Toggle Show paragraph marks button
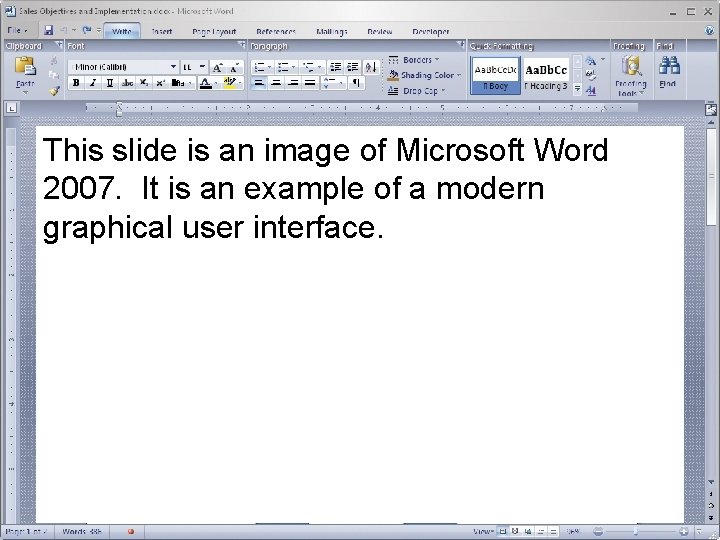The width and height of the screenshot is (720, 540). tap(356, 83)
